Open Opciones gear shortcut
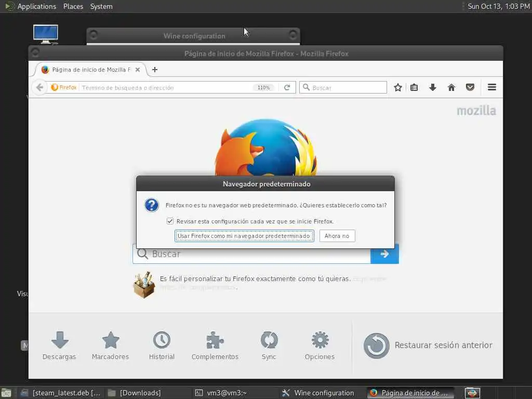This screenshot has width=532, height=399. click(x=320, y=345)
